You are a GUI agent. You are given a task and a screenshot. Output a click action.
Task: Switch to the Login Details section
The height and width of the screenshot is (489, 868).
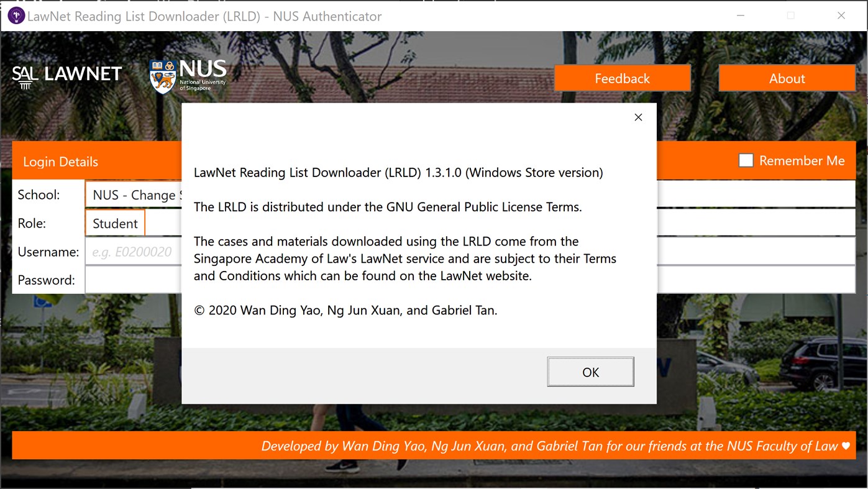pyautogui.click(x=60, y=161)
